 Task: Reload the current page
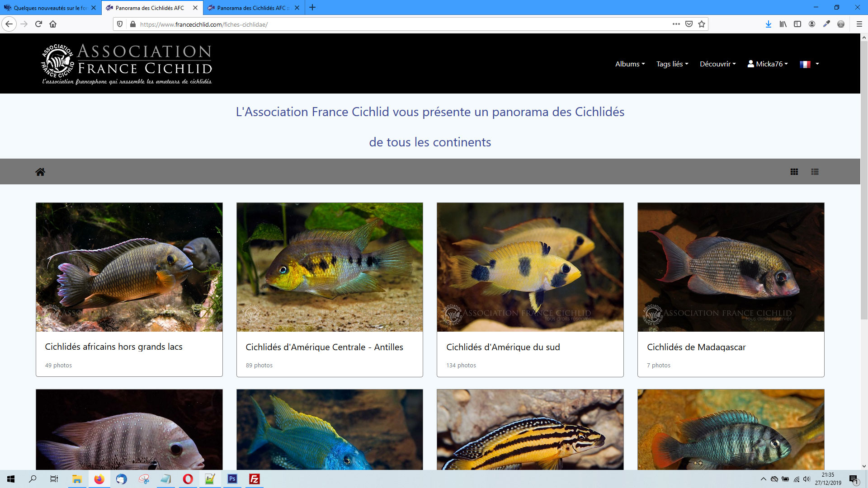pos(38,24)
